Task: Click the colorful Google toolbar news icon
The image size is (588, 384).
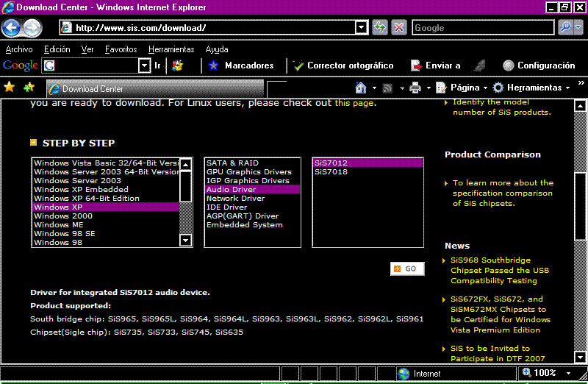Action: [177, 65]
